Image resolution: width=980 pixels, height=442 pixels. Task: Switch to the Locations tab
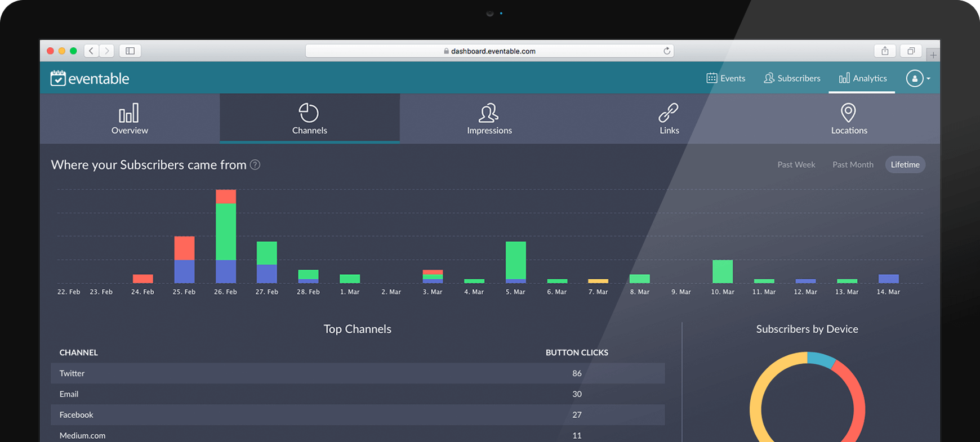coord(849,118)
